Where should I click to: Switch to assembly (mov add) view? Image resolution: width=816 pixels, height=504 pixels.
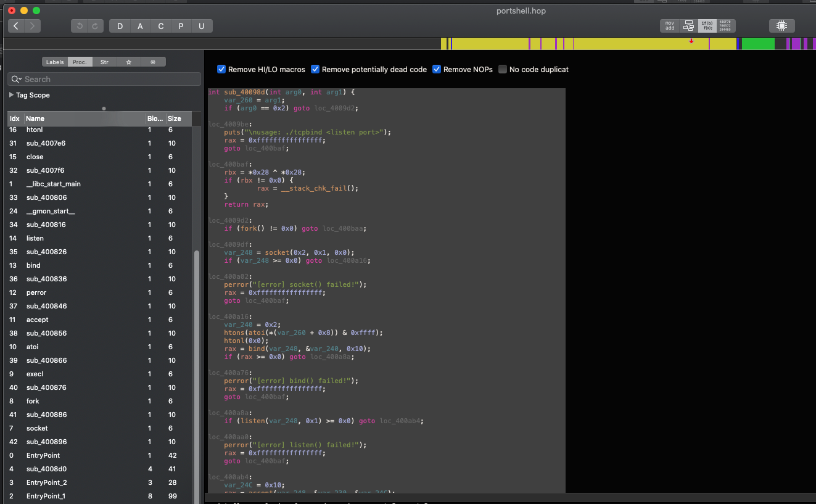[669, 26]
